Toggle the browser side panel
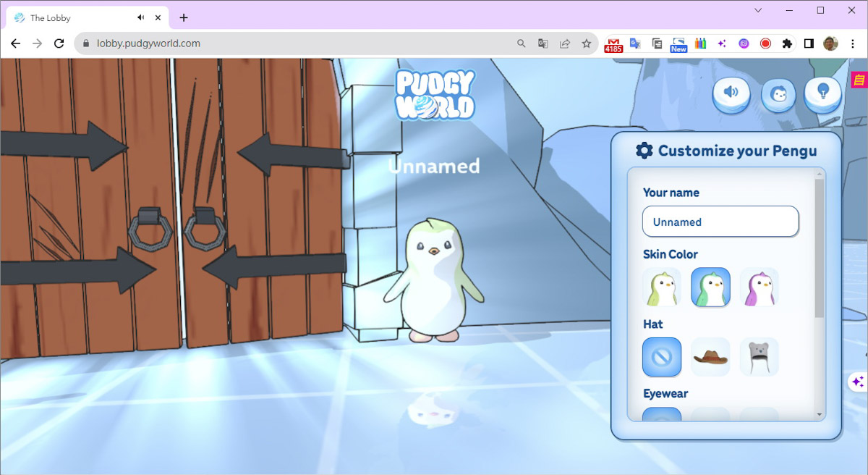The image size is (868, 475). [x=809, y=43]
